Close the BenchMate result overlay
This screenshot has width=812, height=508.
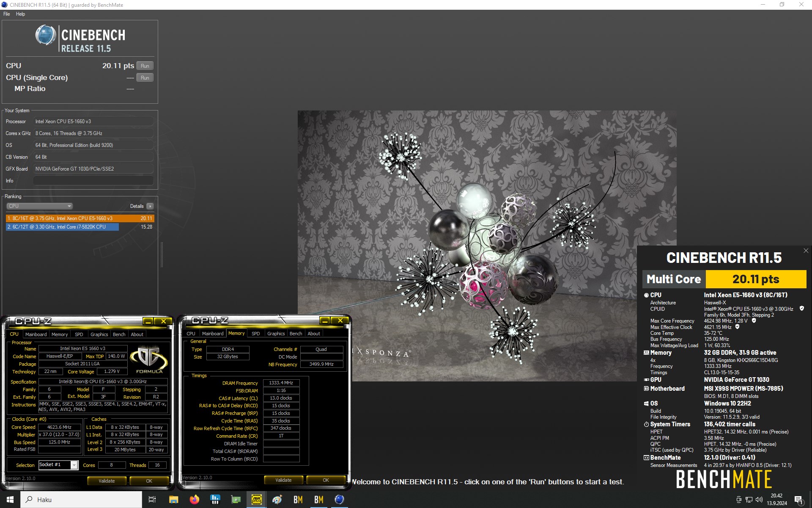click(x=806, y=251)
